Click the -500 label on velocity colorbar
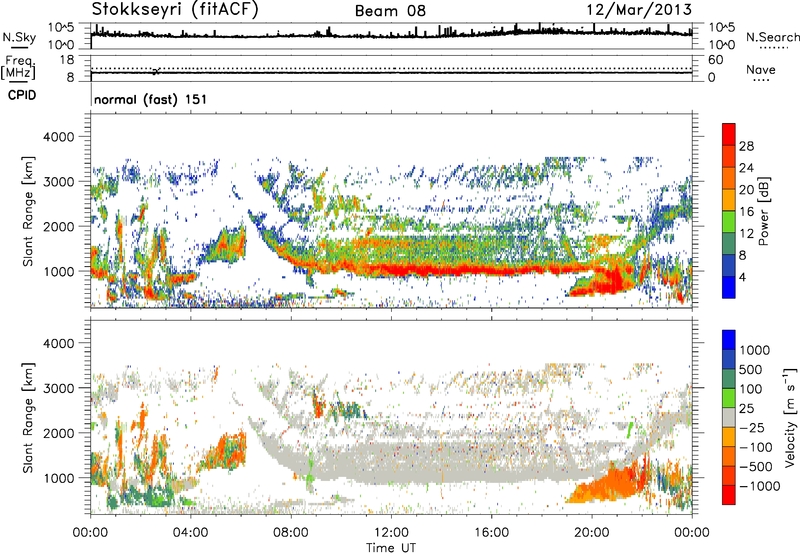This screenshot has width=800, height=554. (x=756, y=466)
